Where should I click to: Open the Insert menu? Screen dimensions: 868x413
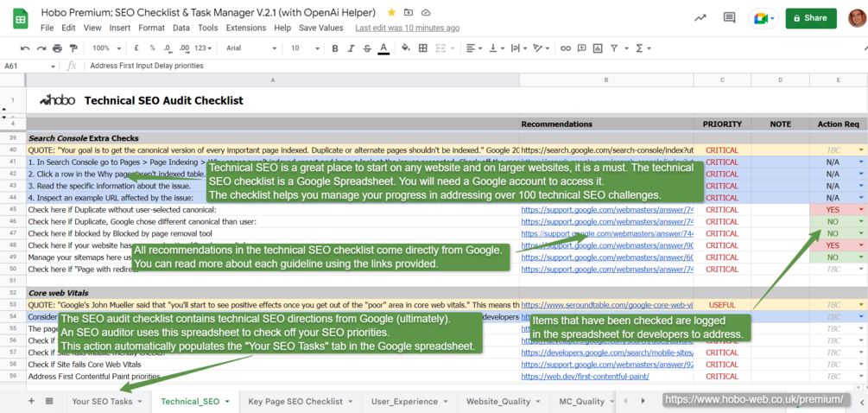pyautogui.click(x=120, y=28)
